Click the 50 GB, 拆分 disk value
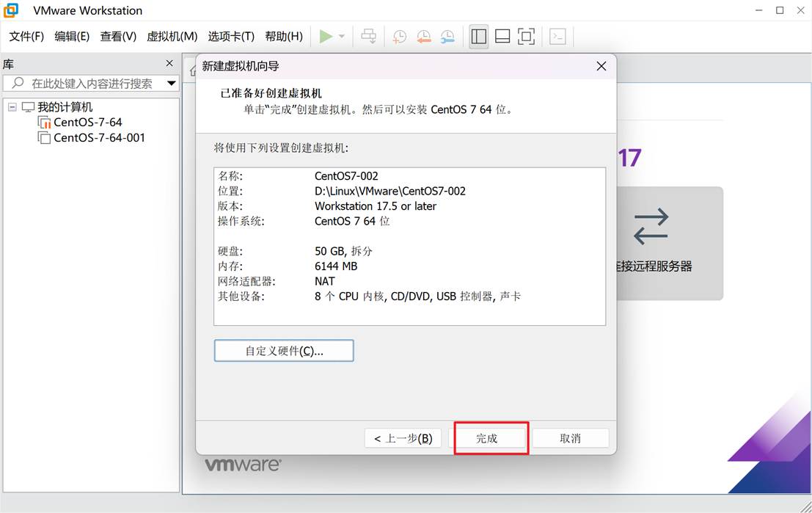This screenshot has width=812, height=513. click(343, 251)
